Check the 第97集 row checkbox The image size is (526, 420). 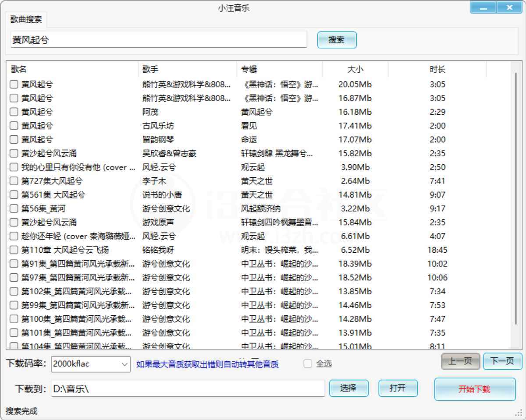pos(14,278)
